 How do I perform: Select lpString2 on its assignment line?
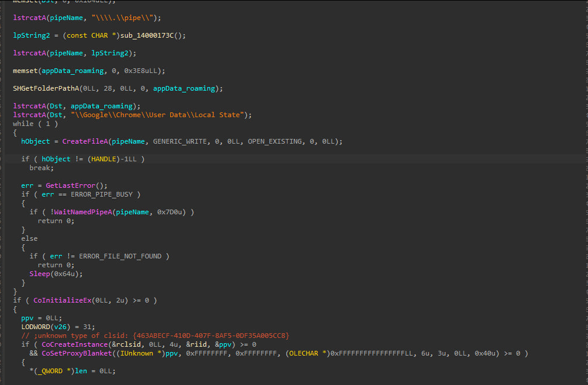[x=31, y=35]
